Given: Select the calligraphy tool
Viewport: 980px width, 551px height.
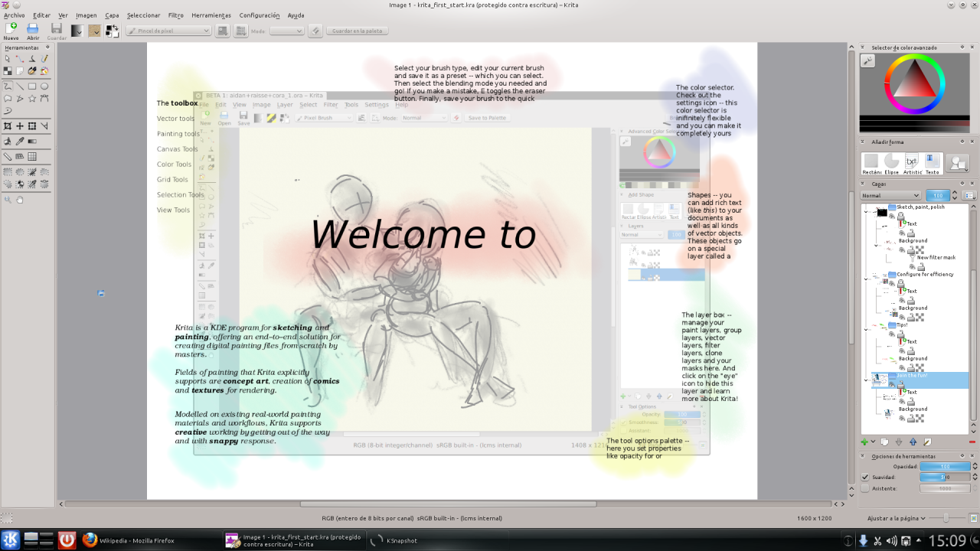Looking at the screenshot, I should pos(32,58).
